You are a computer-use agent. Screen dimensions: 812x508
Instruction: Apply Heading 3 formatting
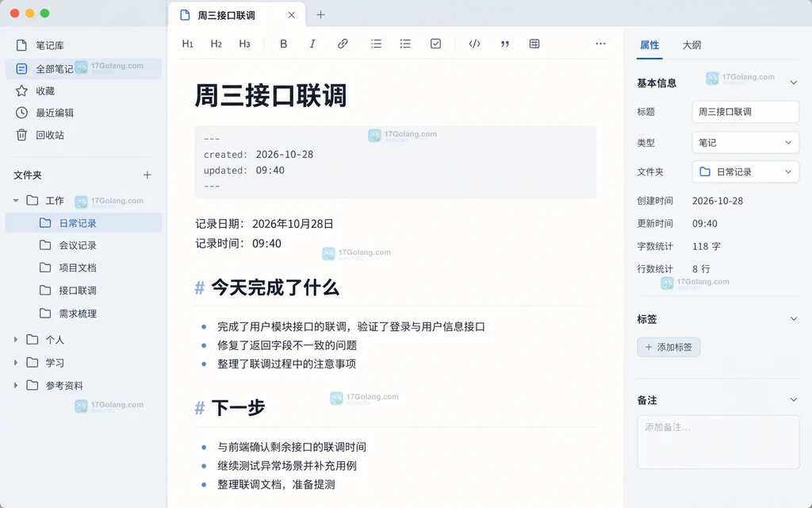244,44
